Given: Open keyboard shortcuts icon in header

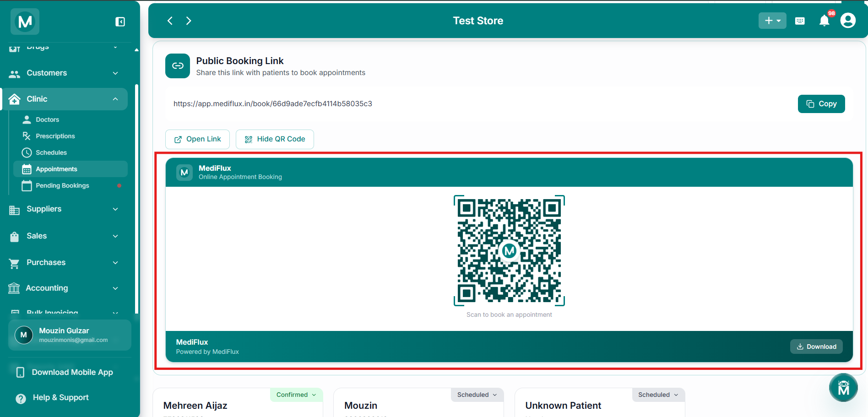Looking at the screenshot, I should click(800, 21).
